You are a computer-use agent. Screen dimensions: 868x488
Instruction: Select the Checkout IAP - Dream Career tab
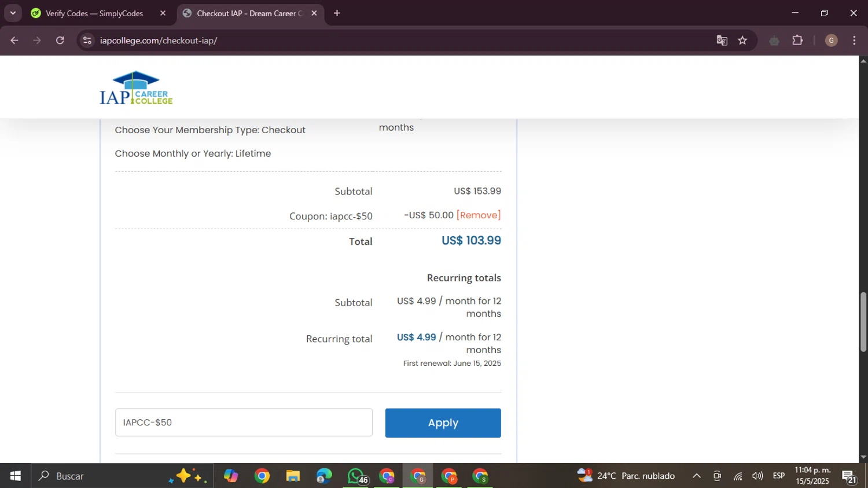point(250,13)
